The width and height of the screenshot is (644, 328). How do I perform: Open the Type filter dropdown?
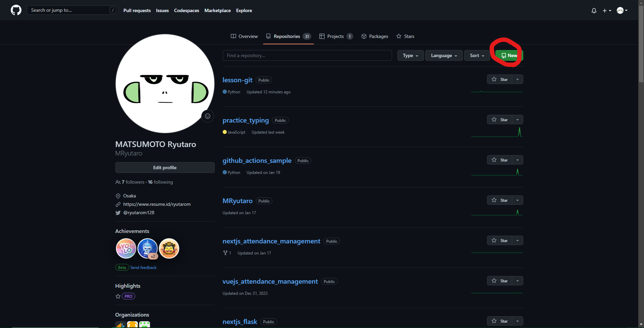click(x=410, y=55)
